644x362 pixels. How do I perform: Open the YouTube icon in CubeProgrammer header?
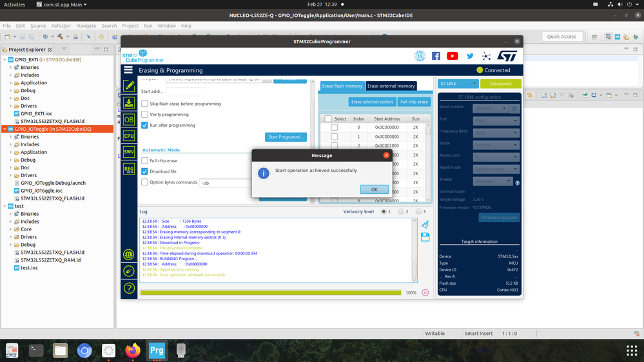tap(452, 56)
